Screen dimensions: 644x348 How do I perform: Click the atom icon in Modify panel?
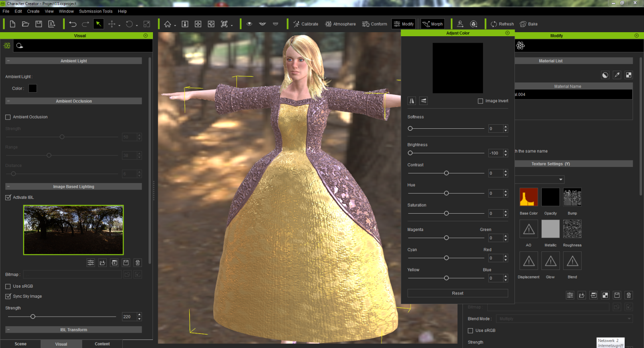520,45
